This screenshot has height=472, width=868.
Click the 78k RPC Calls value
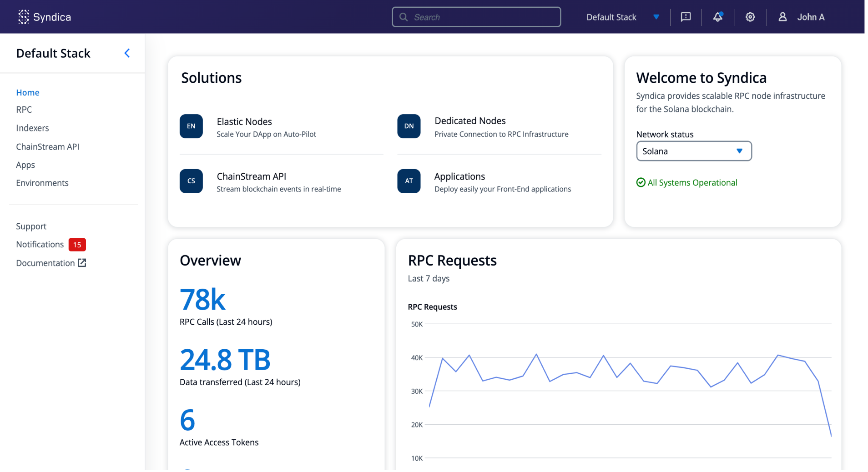[202, 299]
